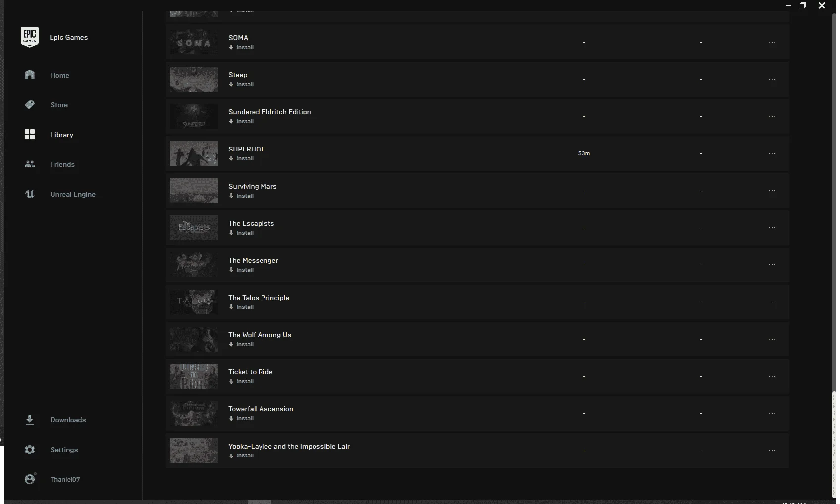Click the Ticket to Ride title text
The width and height of the screenshot is (840, 504).
click(x=250, y=372)
